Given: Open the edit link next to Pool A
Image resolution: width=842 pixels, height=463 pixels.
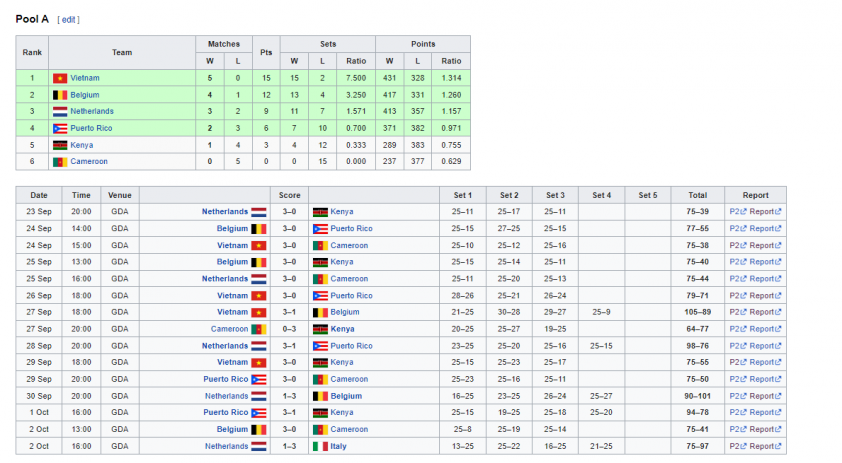Looking at the screenshot, I should click(x=68, y=20).
